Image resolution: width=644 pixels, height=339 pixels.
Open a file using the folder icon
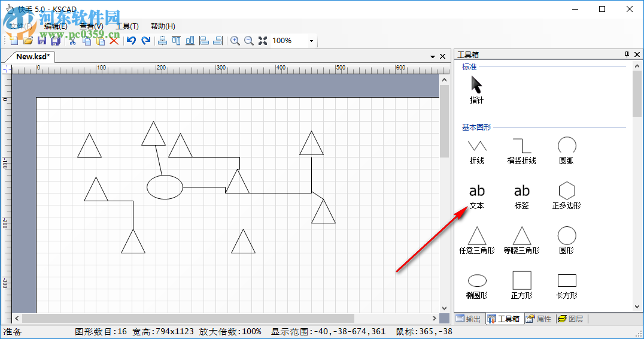click(28, 40)
